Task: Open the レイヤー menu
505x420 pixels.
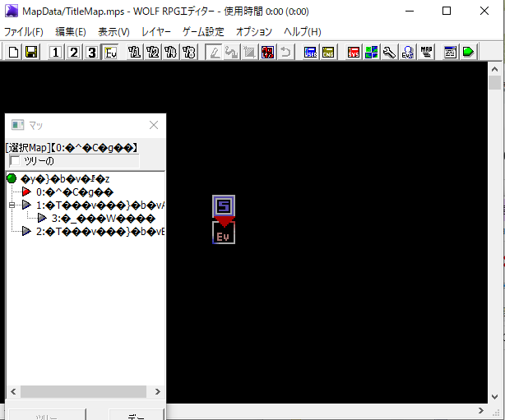Action: pos(156,32)
